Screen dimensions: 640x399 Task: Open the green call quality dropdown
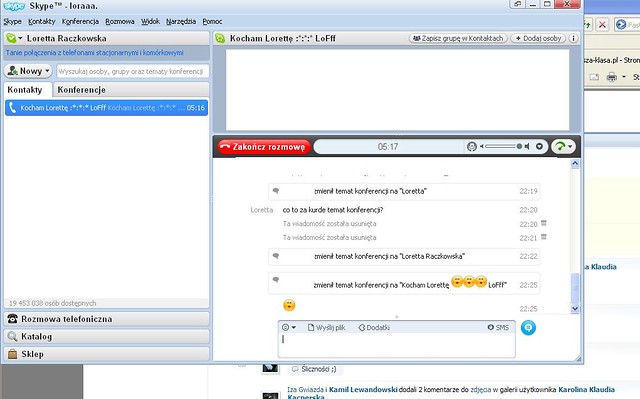pyautogui.click(x=564, y=146)
